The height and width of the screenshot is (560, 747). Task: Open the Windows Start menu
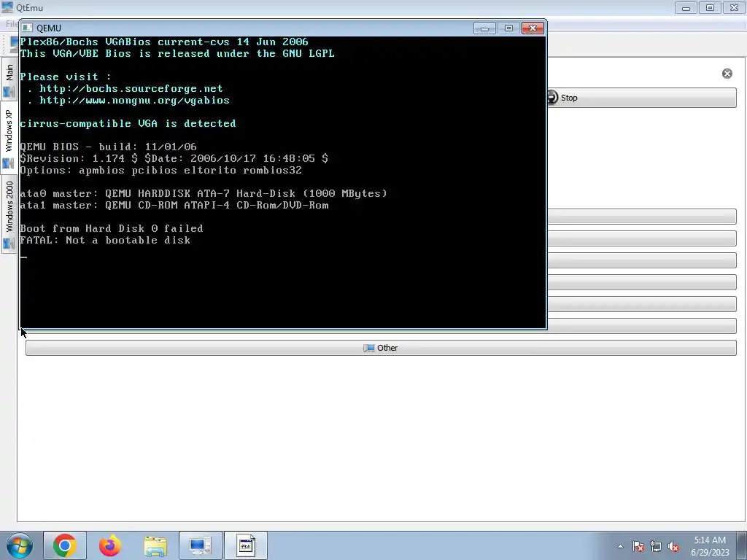coord(19,545)
